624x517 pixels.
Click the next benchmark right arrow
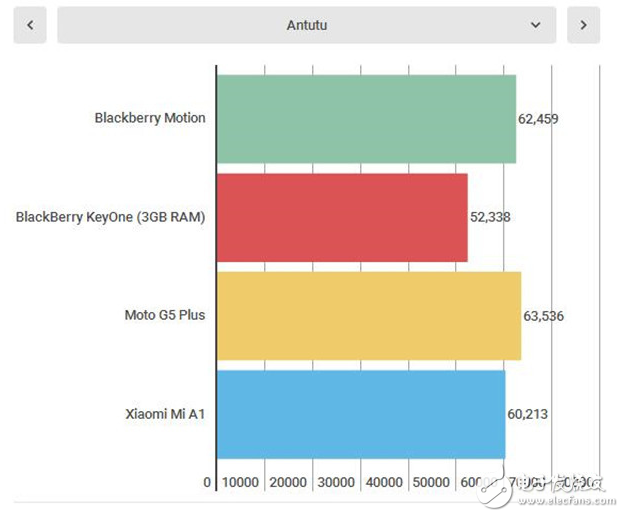point(583,25)
